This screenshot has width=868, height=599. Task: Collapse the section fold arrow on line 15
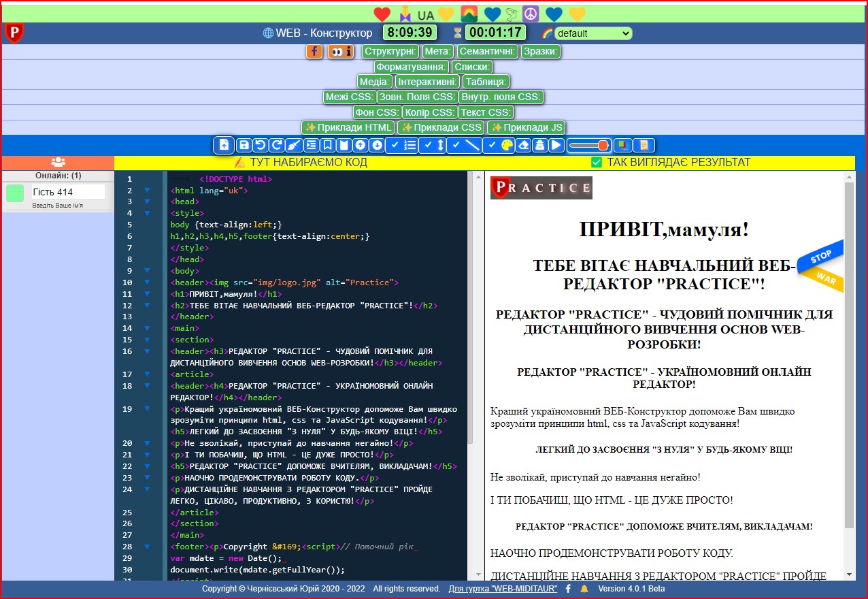pyautogui.click(x=147, y=340)
